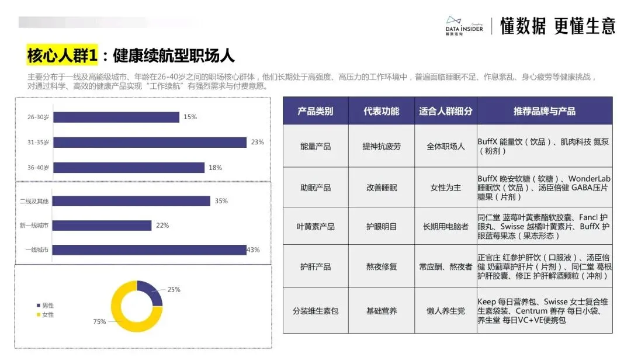Click the '代表功能' table header
Screen dimensions: 631x364
(x=382, y=110)
